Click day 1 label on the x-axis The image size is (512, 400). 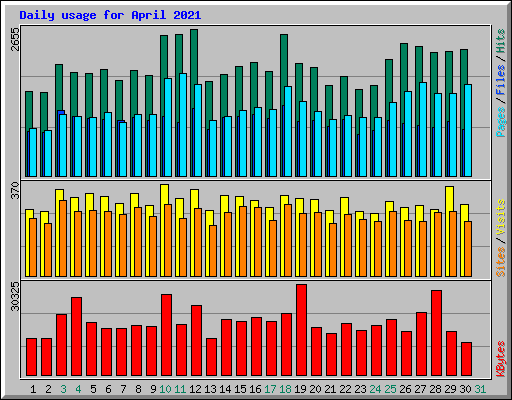(33, 389)
